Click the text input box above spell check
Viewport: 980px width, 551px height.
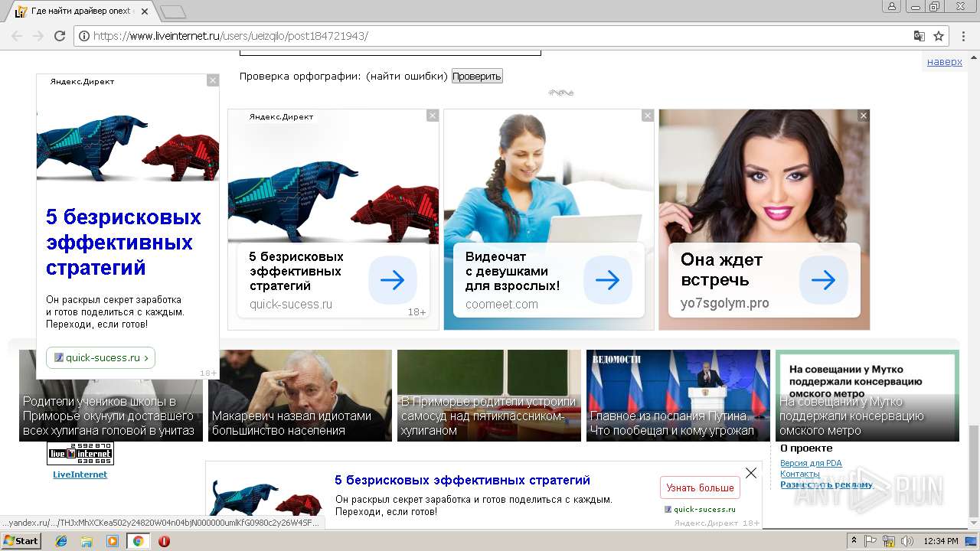[390, 53]
